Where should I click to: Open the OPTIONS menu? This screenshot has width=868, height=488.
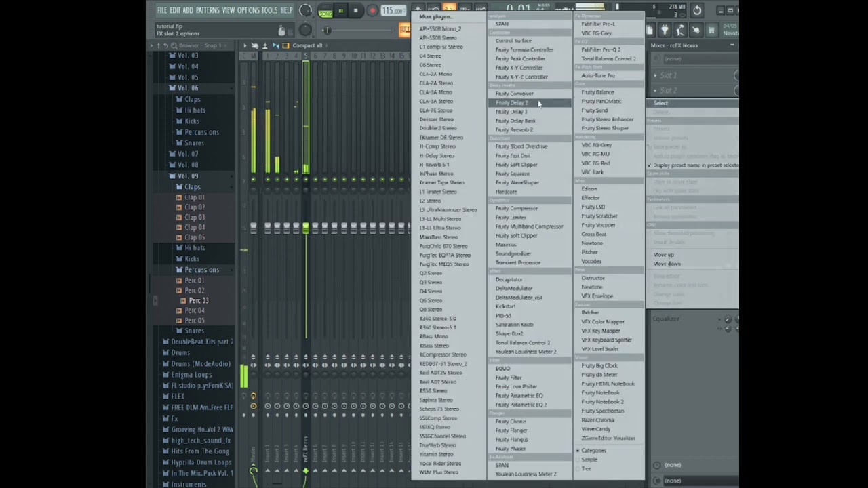(249, 10)
